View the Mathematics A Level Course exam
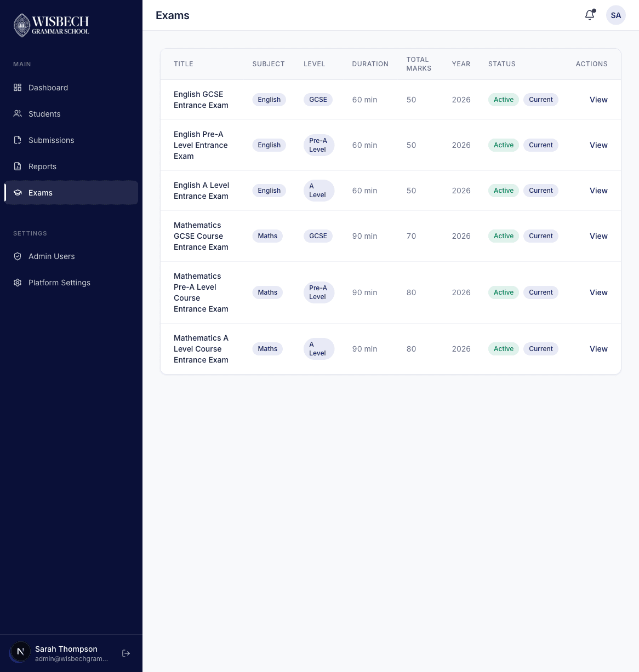The image size is (639, 672). (598, 349)
